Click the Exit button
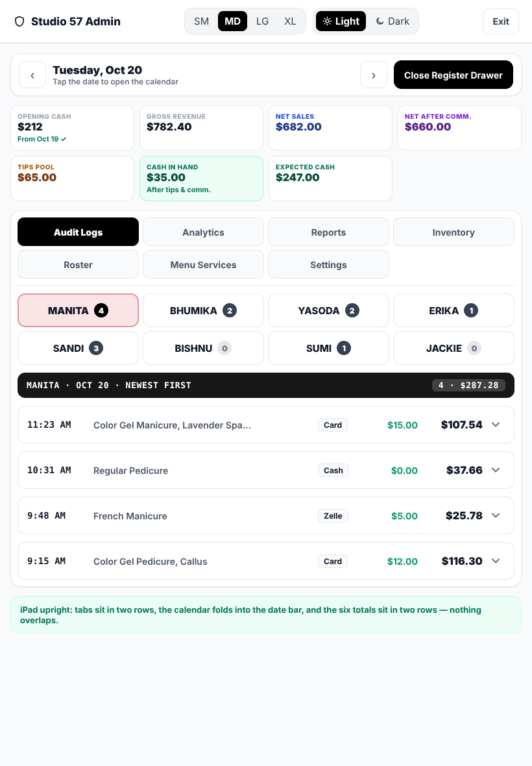532x766 pixels. [501, 21]
